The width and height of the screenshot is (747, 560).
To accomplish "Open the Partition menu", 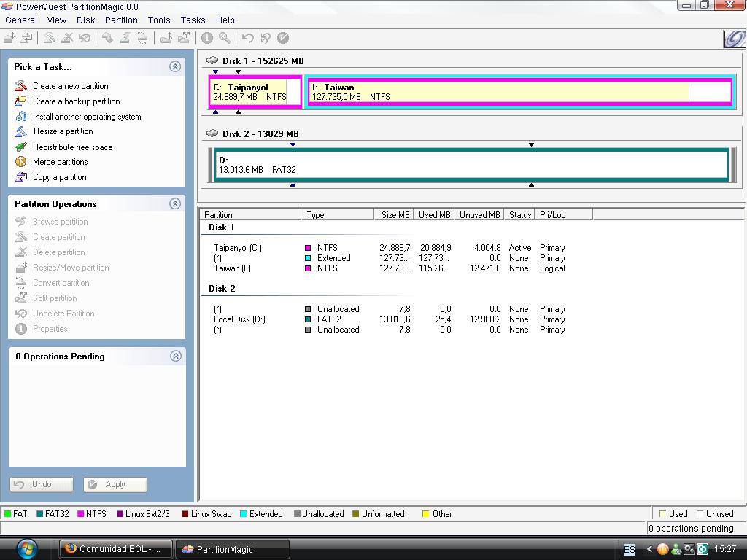I will (x=121, y=20).
